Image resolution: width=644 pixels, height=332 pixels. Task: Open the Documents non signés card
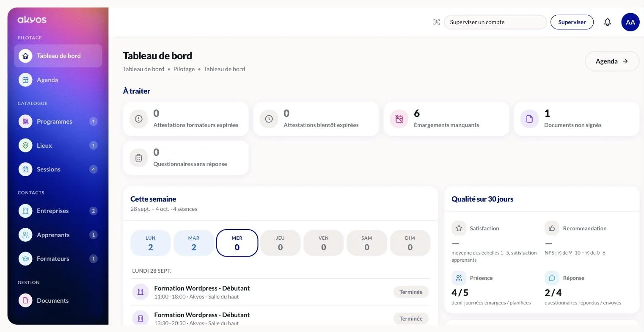click(x=577, y=119)
